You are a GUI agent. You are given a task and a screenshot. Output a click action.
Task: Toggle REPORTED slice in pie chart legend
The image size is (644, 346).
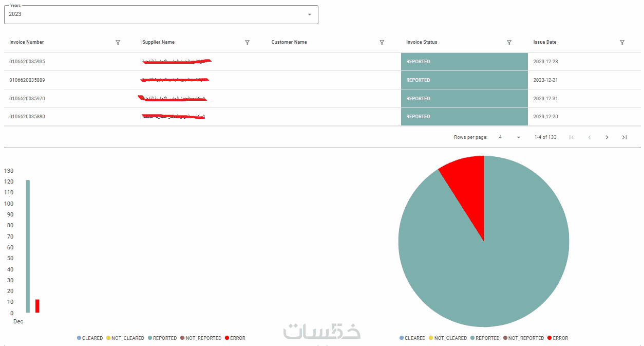tap(485, 338)
